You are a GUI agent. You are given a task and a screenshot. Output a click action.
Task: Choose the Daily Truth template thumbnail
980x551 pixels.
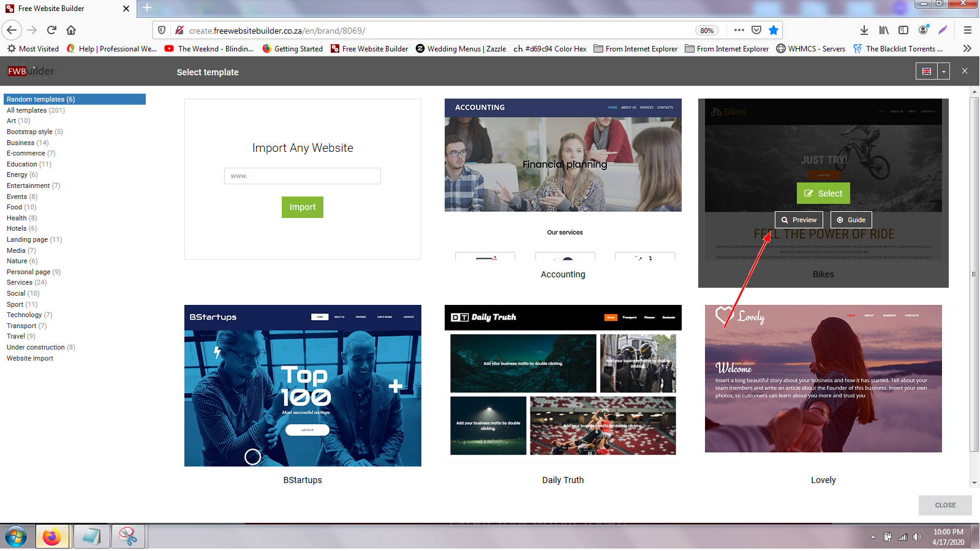[x=562, y=384]
